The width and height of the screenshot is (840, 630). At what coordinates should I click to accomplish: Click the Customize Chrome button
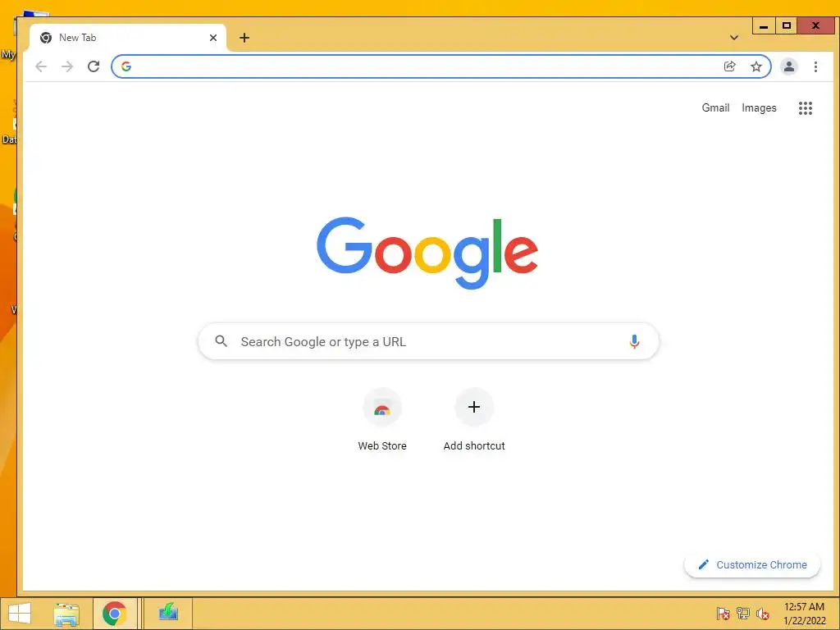click(752, 564)
